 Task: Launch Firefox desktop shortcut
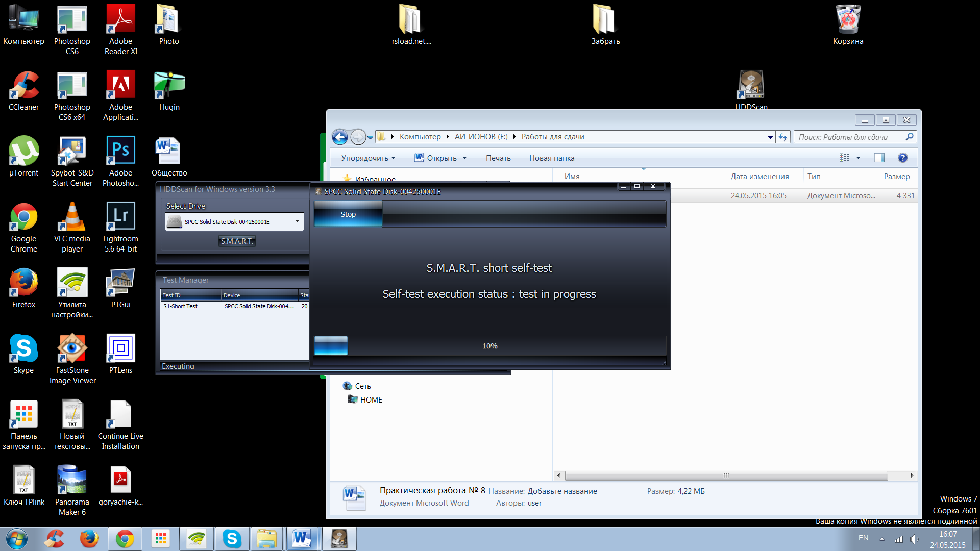23,288
